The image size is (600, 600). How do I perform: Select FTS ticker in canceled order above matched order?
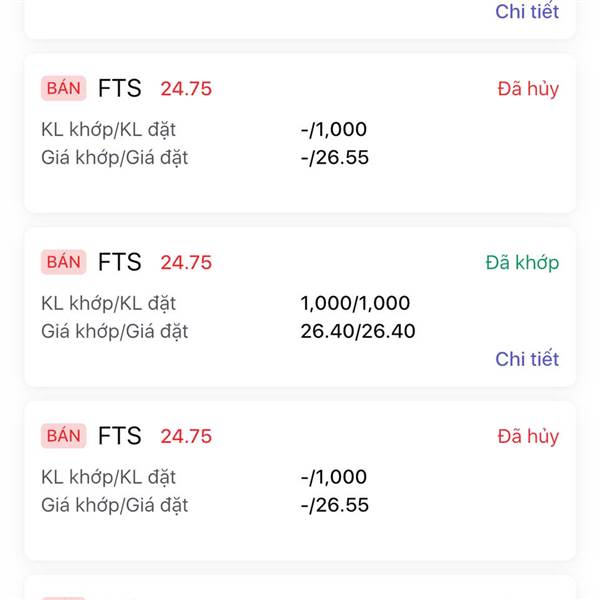coord(120,89)
